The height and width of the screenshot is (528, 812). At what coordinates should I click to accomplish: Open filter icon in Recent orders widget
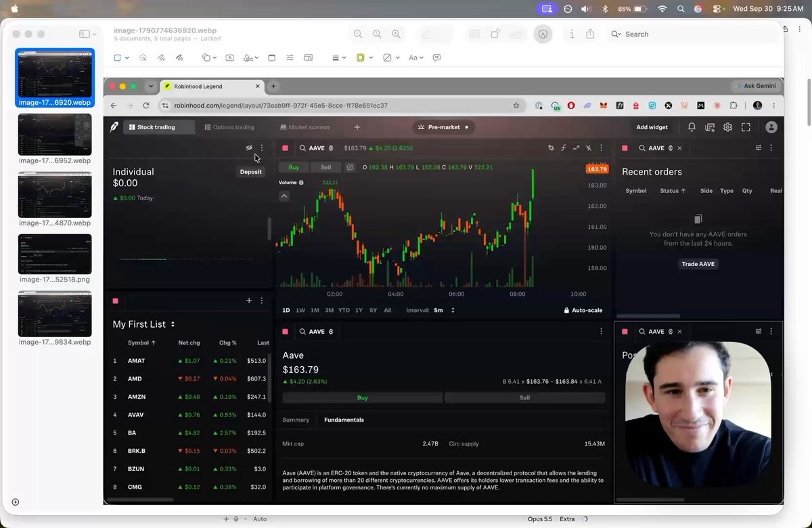point(759,148)
